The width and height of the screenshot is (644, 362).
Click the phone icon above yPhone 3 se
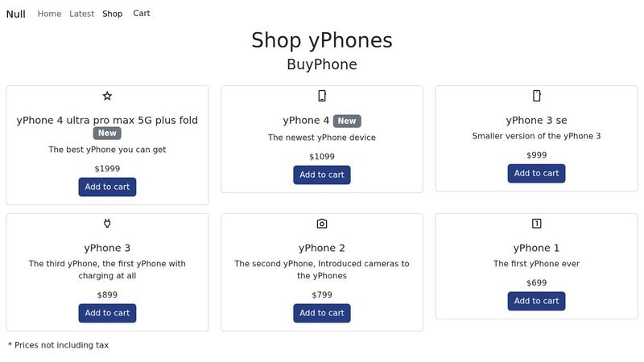(537, 96)
